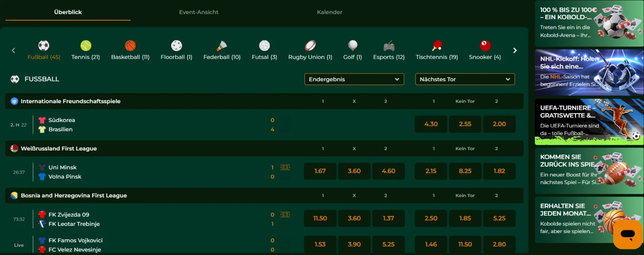Select draw odds 3.60 for Uni Minsk match
Image resolution: width=644 pixels, height=255 pixels.
point(354,171)
